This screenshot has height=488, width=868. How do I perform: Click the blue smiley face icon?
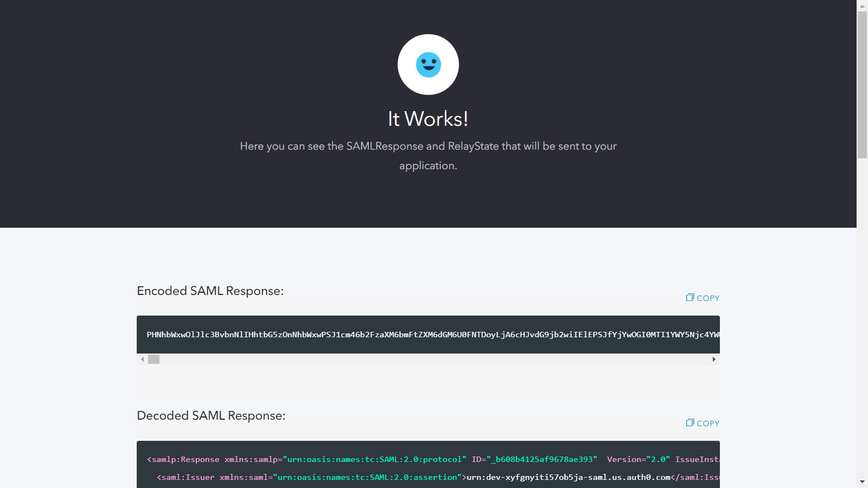point(428,65)
